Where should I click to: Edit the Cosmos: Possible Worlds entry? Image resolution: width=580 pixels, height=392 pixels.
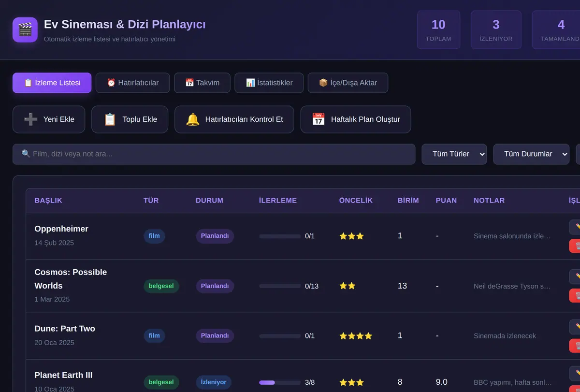pyautogui.click(x=575, y=276)
